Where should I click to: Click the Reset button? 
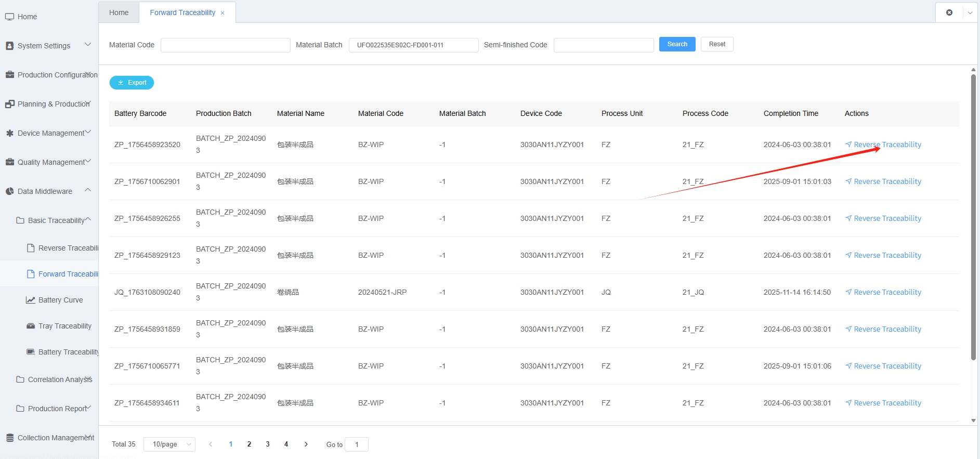click(x=717, y=44)
